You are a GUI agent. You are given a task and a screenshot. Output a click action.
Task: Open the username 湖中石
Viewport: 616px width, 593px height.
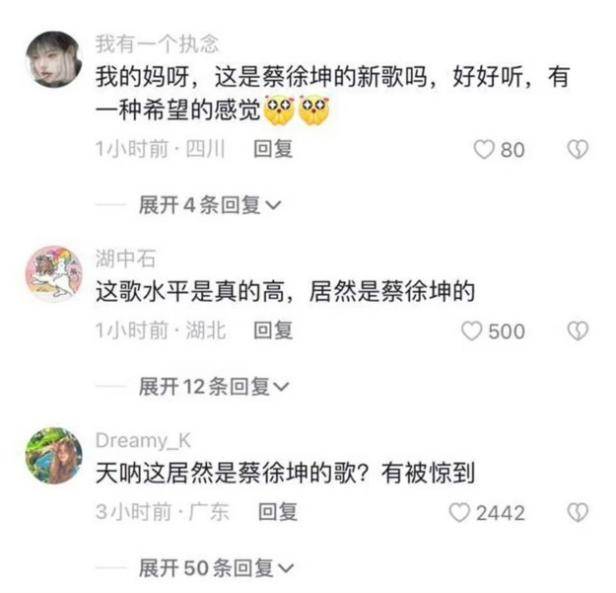point(126,259)
